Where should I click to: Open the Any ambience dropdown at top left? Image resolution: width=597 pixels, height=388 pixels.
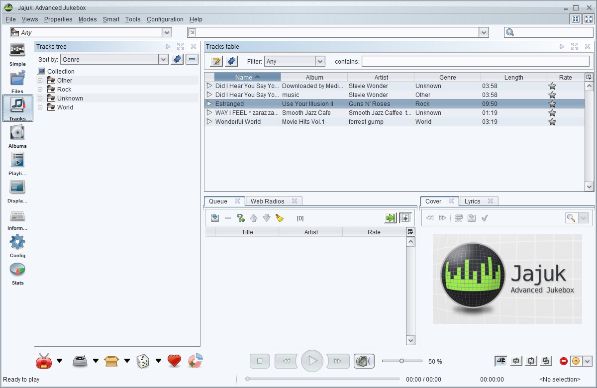click(166, 33)
